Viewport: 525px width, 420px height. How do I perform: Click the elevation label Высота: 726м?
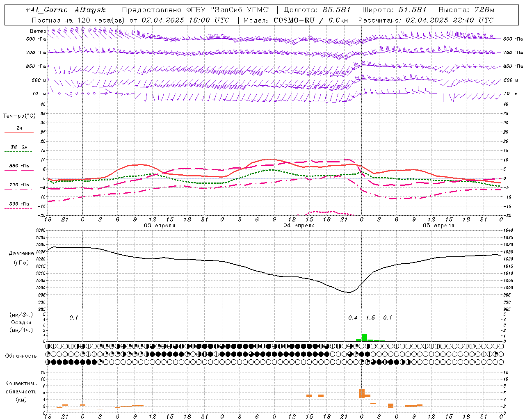tap(466, 9)
